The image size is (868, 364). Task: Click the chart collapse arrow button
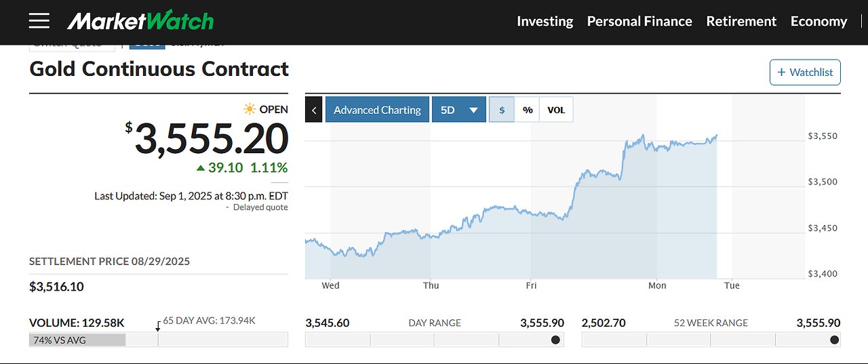click(313, 110)
